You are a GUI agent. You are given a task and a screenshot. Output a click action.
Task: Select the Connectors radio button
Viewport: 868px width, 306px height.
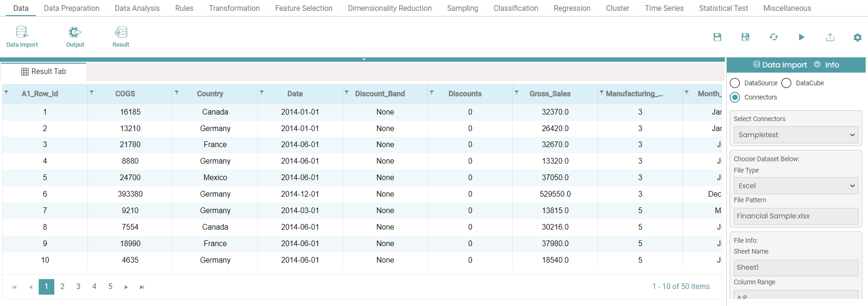tap(735, 97)
